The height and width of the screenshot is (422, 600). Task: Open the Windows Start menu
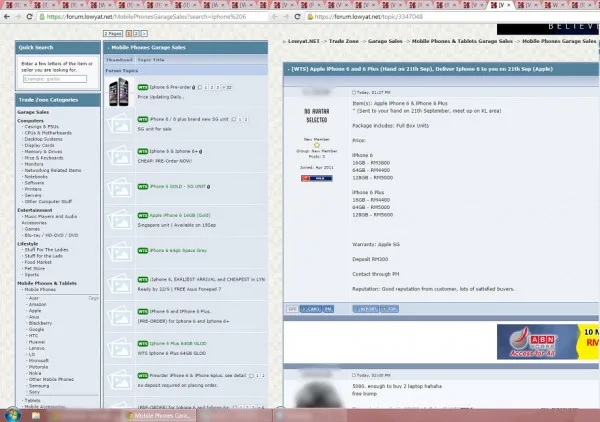[13, 415]
